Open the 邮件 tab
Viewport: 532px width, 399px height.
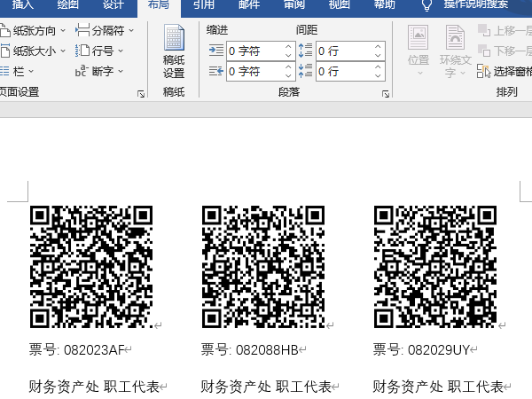point(249,4)
